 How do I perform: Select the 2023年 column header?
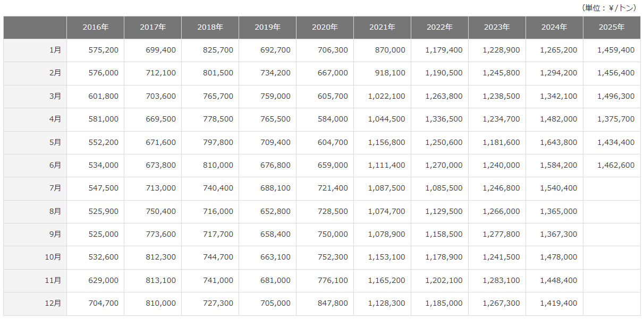pyautogui.click(x=497, y=27)
